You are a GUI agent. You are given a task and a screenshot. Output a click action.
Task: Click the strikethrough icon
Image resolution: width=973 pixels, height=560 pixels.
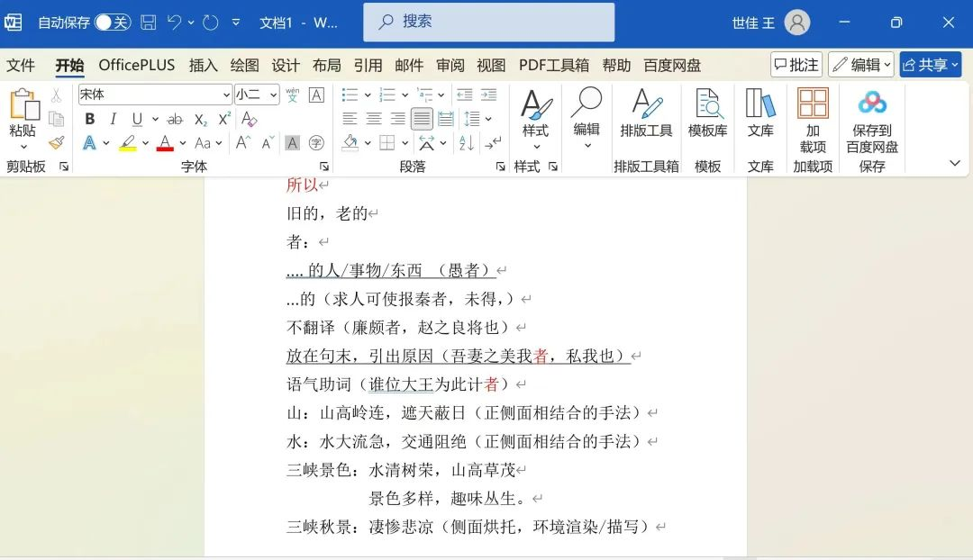tap(175, 120)
